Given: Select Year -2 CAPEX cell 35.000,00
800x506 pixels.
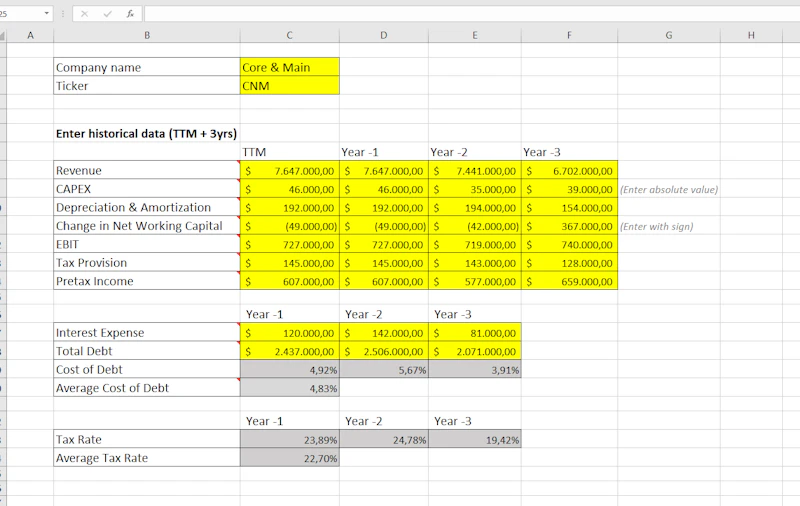Looking at the screenshot, I should tap(474, 189).
